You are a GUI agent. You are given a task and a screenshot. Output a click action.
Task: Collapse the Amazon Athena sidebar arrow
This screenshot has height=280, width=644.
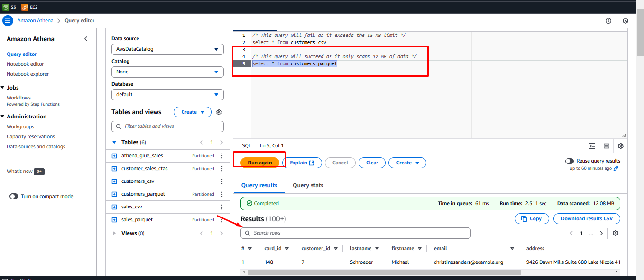click(86, 39)
